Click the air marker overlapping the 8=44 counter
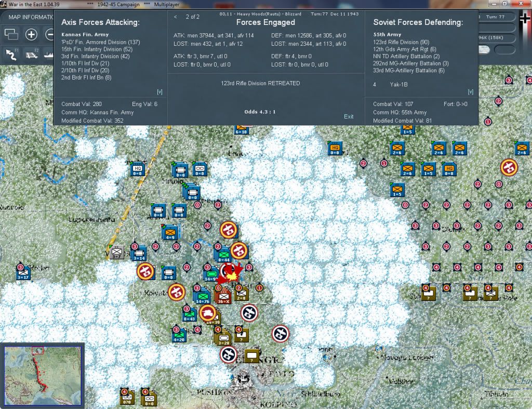This screenshot has height=409, width=532. pos(239,251)
